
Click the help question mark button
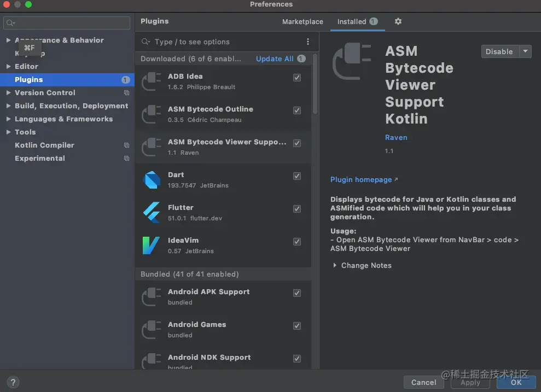pos(13,382)
